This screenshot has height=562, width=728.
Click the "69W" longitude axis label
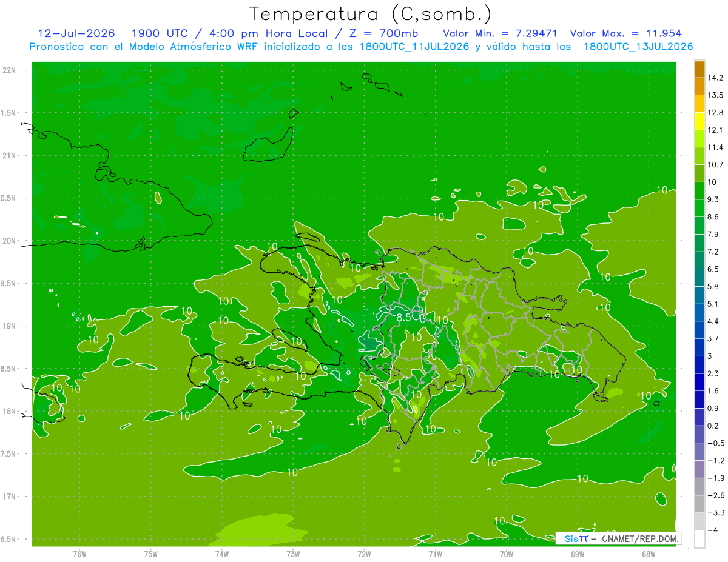point(578,554)
